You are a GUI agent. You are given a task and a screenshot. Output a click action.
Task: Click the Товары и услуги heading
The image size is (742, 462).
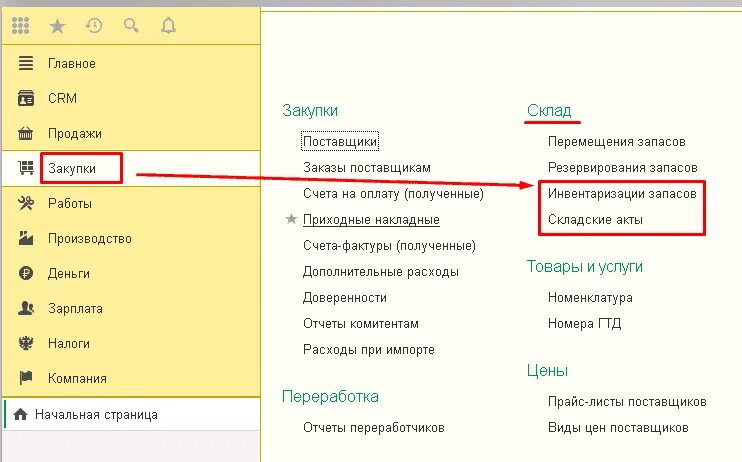coord(584,267)
